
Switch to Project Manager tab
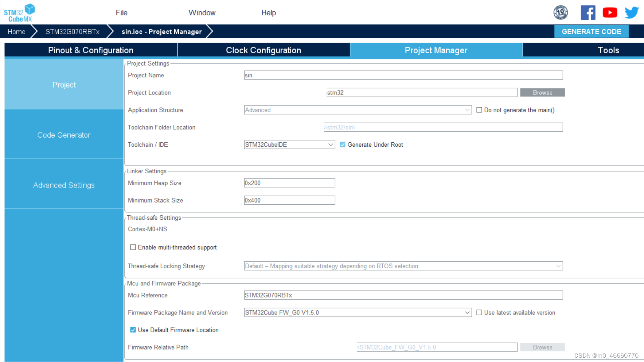[436, 50]
